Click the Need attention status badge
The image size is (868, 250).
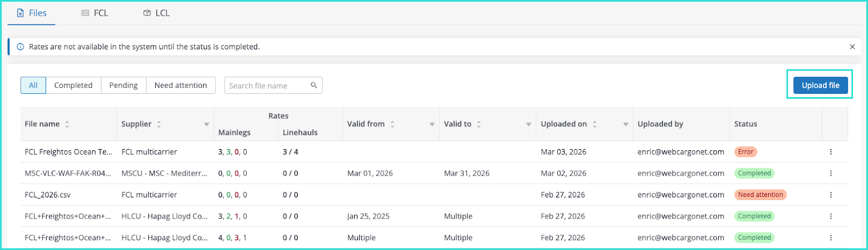click(760, 195)
